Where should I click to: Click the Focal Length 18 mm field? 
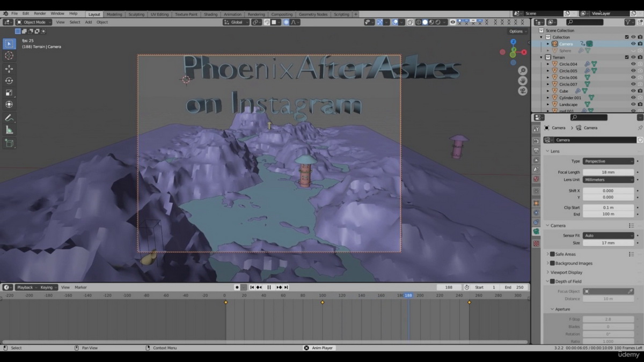click(x=608, y=172)
